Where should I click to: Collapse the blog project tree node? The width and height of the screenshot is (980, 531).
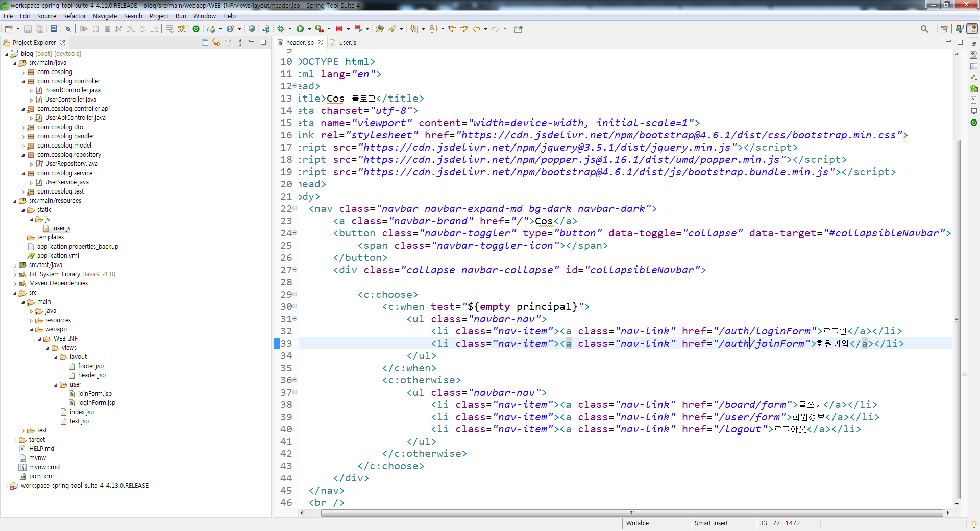pos(7,54)
